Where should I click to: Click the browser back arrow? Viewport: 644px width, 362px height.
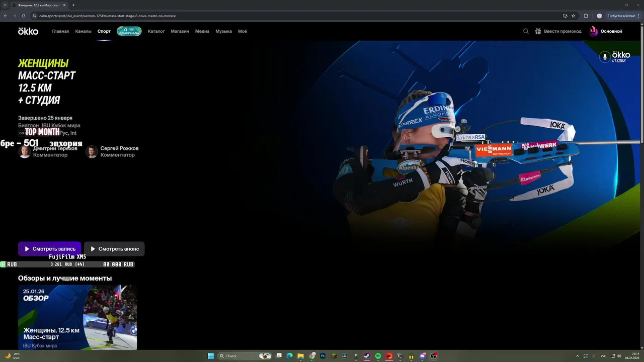6,16
